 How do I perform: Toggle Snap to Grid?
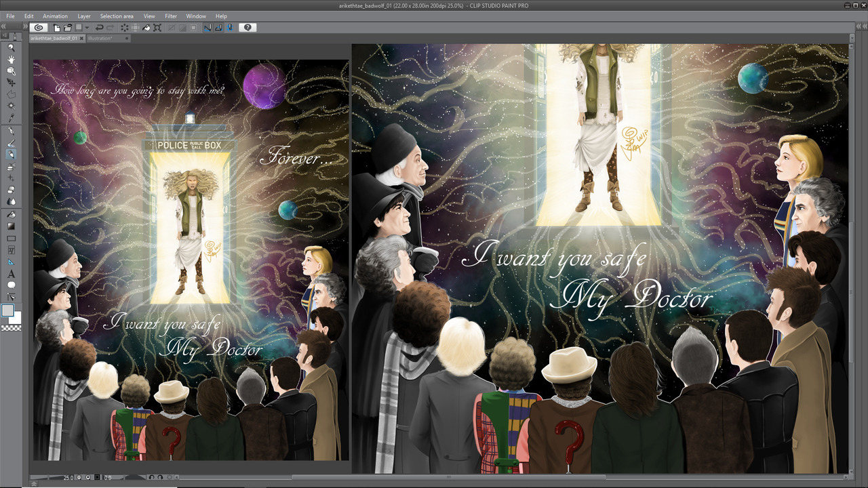click(x=230, y=28)
